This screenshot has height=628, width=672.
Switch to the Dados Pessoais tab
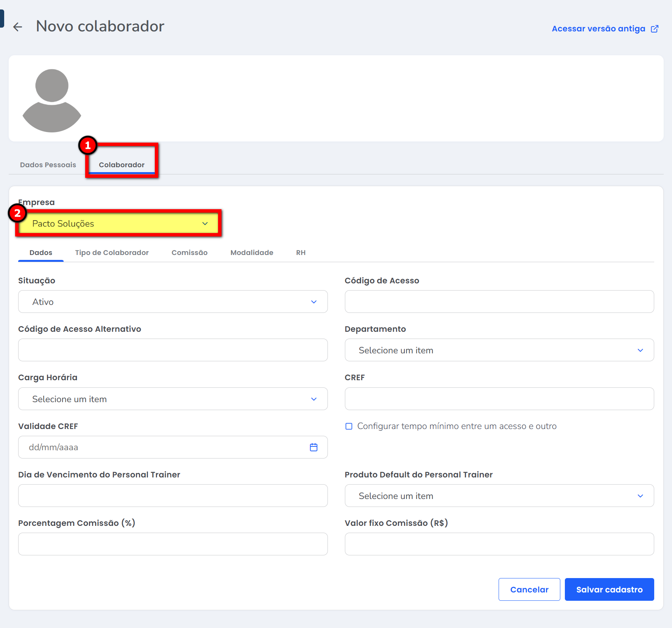pos(48,165)
